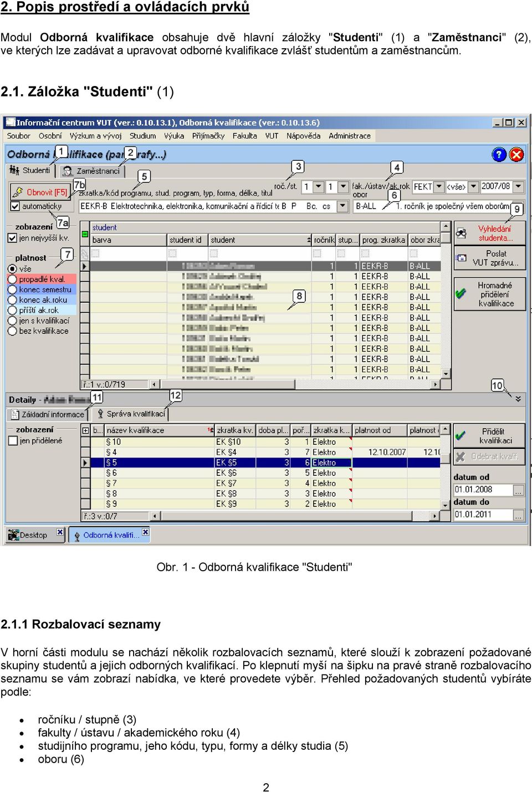Open the Administrace menu
This screenshot has width=532, height=792.
tap(350, 136)
